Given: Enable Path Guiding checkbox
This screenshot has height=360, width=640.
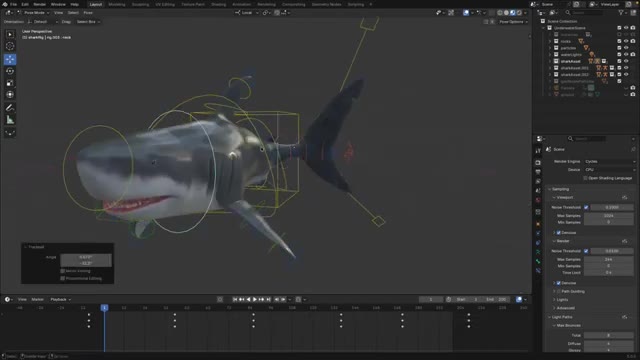Looking at the screenshot, I should (559, 291).
